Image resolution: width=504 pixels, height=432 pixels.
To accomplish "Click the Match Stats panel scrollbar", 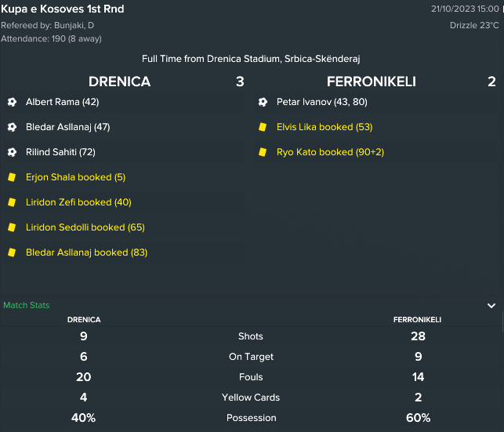I will pos(502,322).
